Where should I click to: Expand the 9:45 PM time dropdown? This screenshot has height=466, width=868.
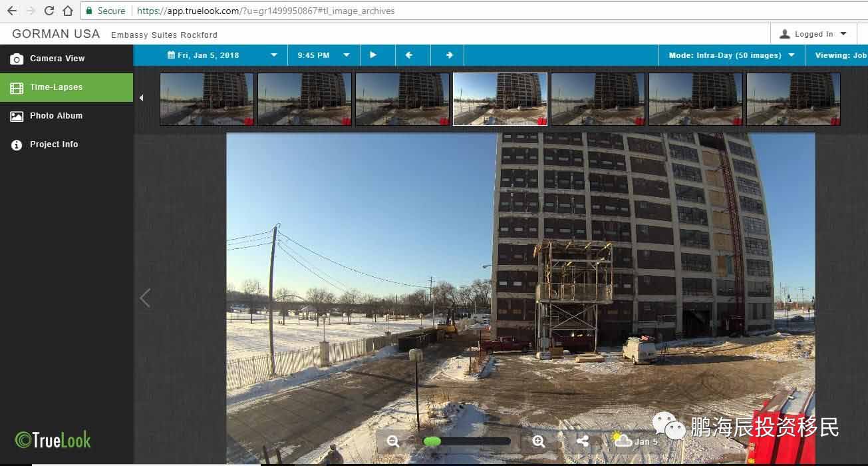[x=324, y=55]
